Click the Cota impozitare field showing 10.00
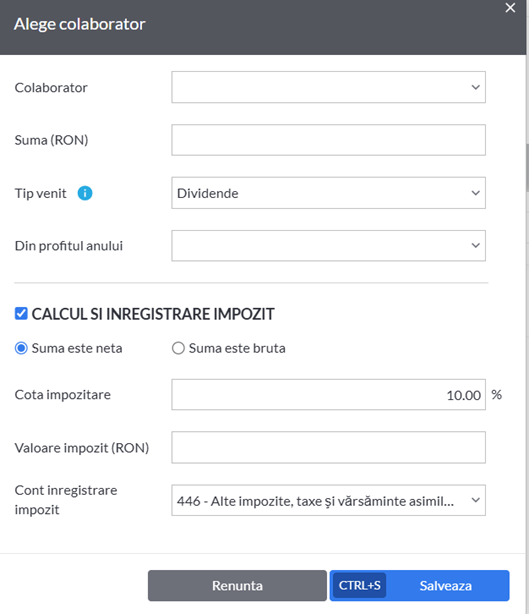The height and width of the screenshot is (614, 529). [x=328, y=394]
